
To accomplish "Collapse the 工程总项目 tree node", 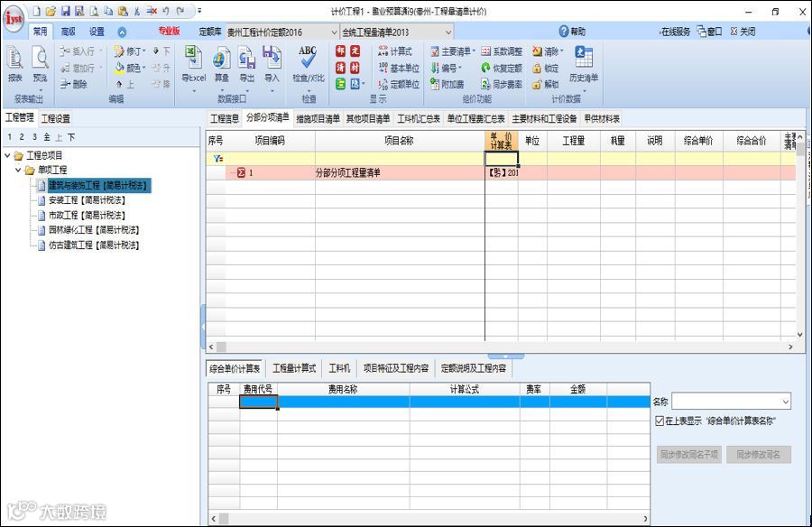I will [7, 155].
